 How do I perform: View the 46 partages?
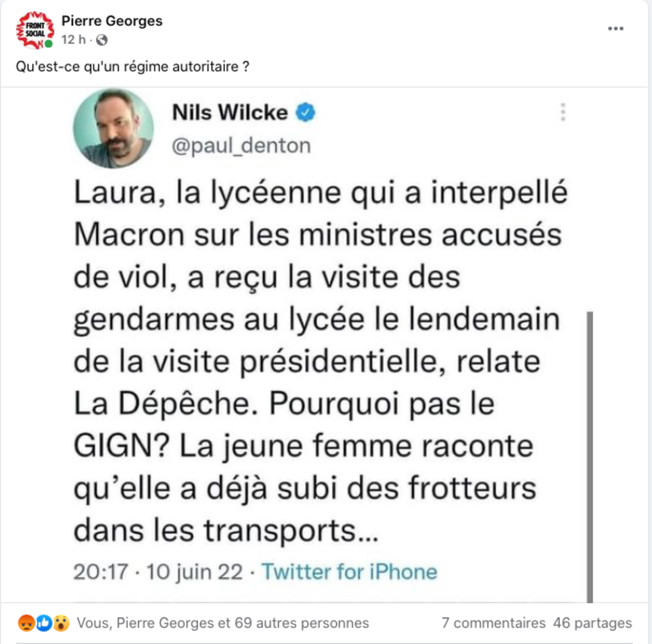pos(592,623)
